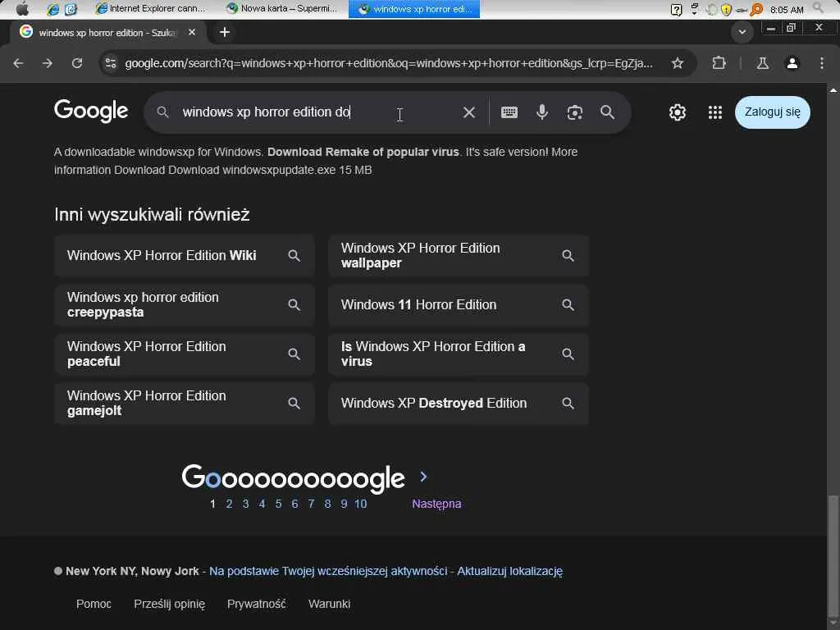
Task: Open the Extensions puzzle icon
Action: click(719, 63)
